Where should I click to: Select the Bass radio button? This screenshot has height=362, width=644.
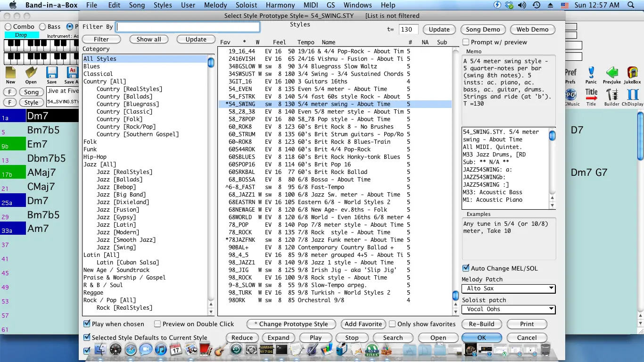click(x=42, y=27)
